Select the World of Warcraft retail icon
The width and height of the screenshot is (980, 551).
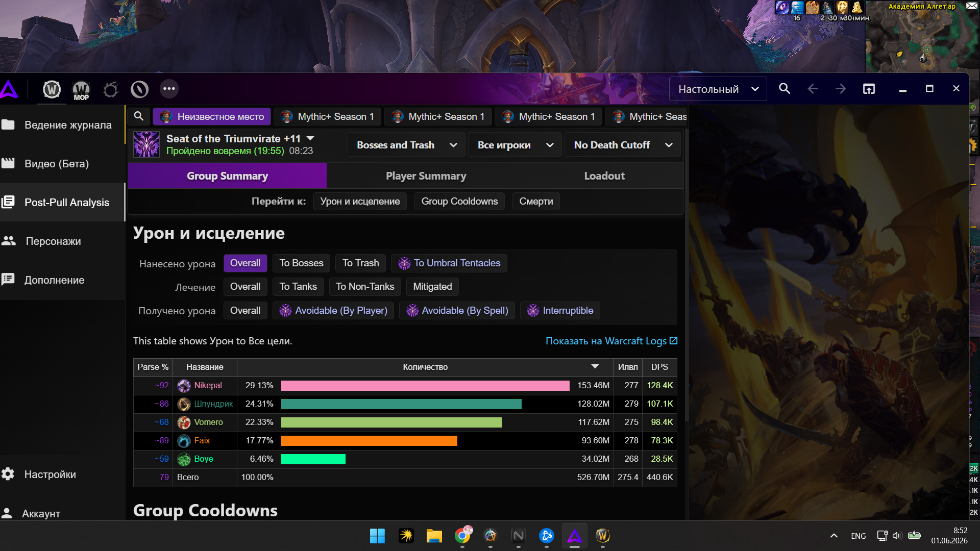[x=52, y=89]
